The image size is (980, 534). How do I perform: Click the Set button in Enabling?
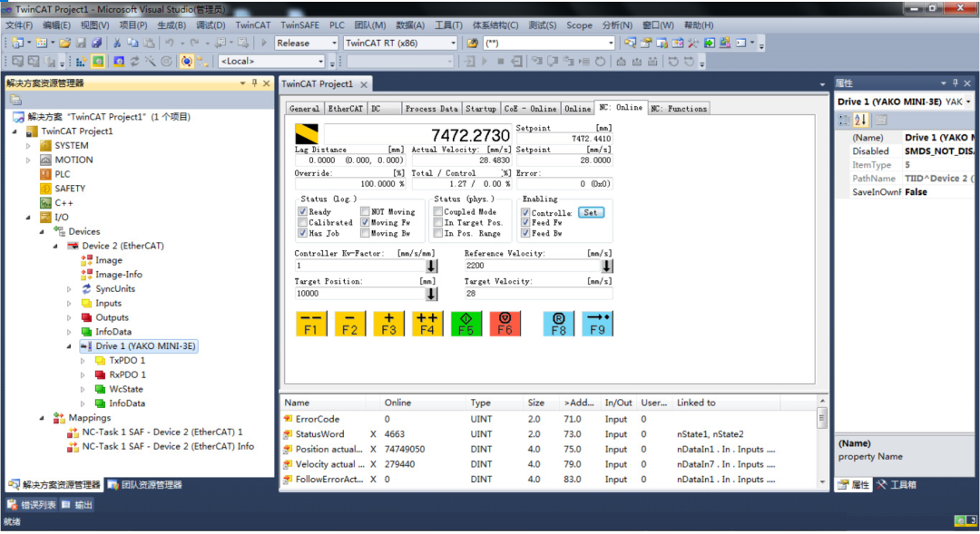(591, 213)
